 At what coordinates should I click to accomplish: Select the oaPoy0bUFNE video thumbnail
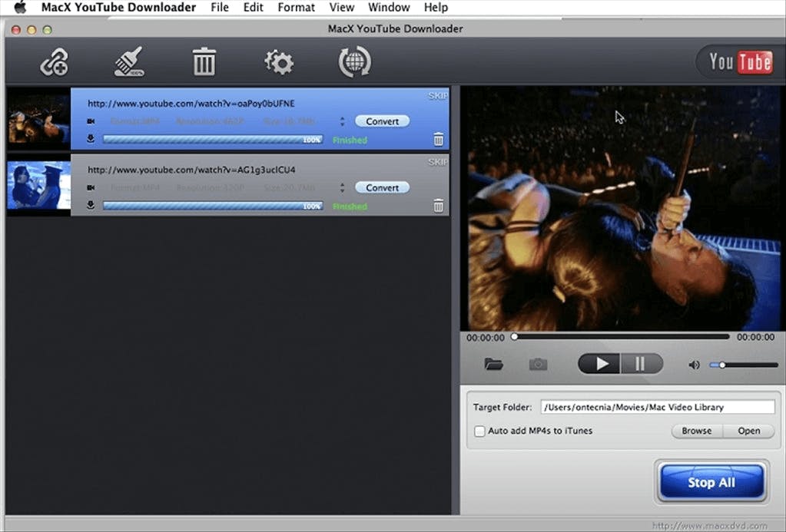pos(38,119)
